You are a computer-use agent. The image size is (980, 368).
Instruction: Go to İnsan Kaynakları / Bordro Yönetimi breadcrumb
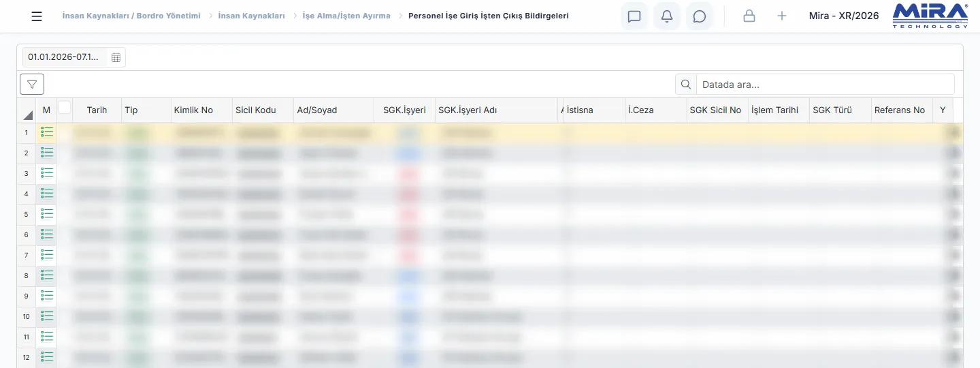131,16
